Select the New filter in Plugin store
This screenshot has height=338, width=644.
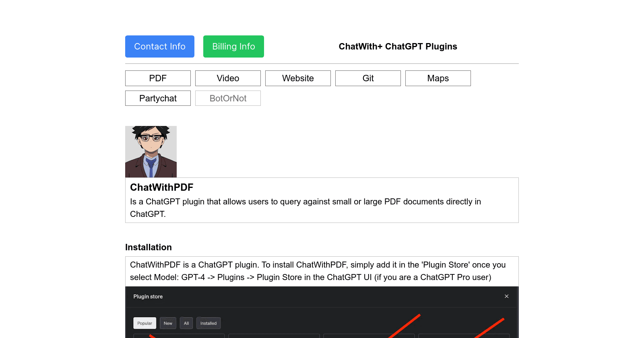168,323
